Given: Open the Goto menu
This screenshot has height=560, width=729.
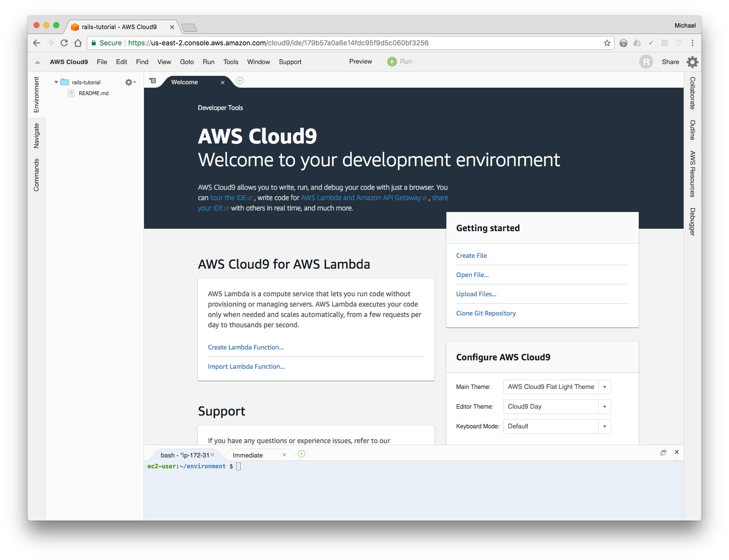Looking at the screenshot, I should [x=187, y=62].
